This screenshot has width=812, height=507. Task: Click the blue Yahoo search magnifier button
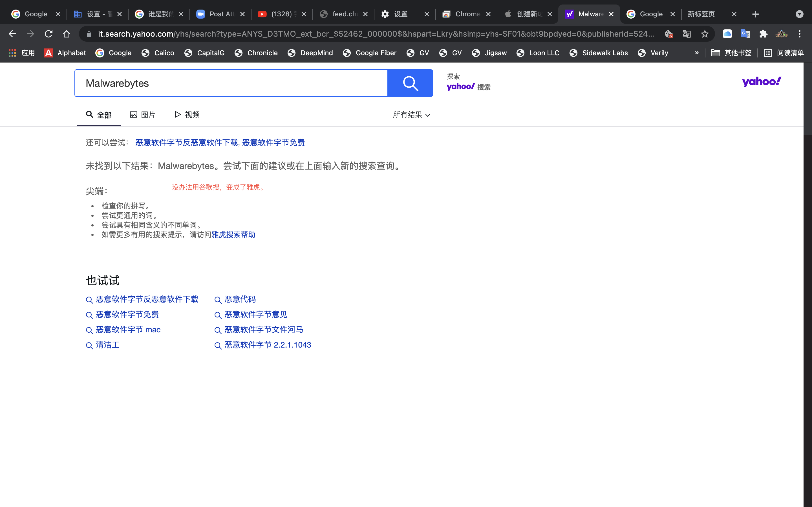coord(410,83)
